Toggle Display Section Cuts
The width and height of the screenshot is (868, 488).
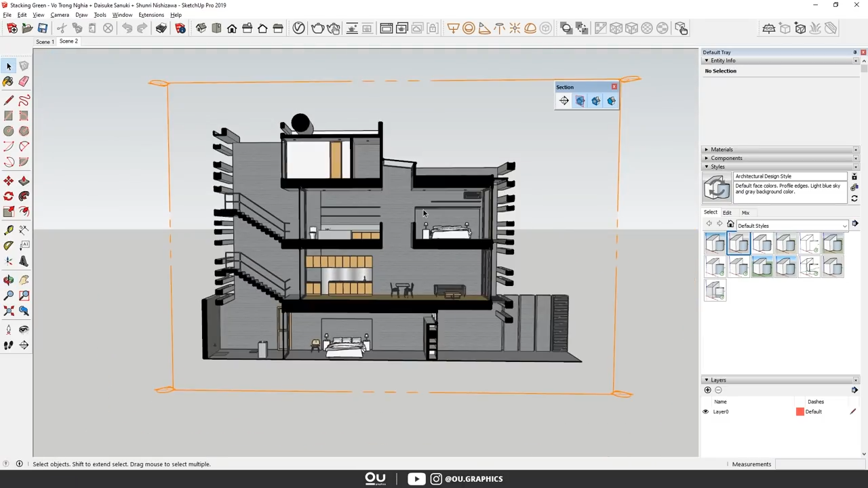pos(595,101)
